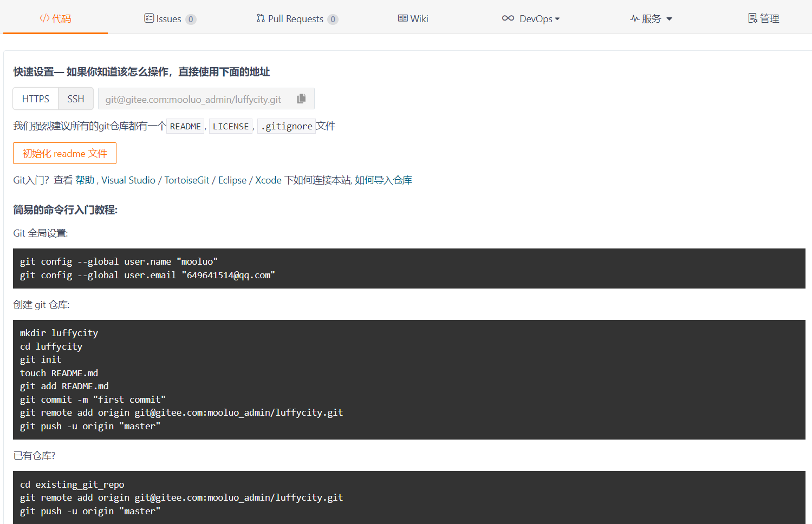Click the LICENSE button
812x524 pixels.
coord(230,126)
